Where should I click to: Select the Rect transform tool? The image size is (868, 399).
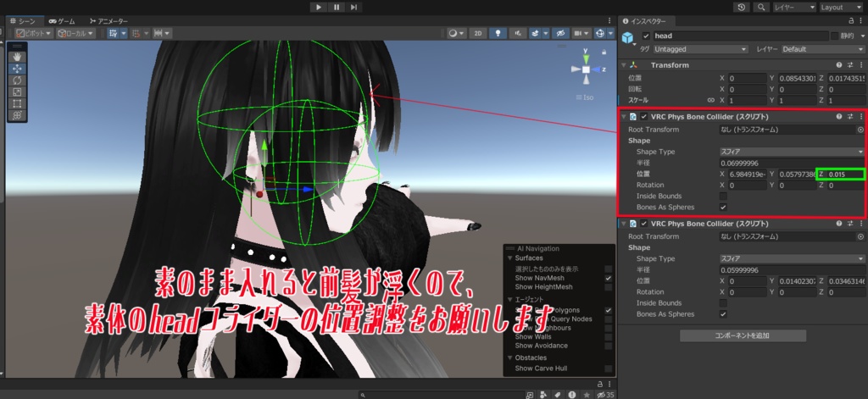[x=17, y=103]
